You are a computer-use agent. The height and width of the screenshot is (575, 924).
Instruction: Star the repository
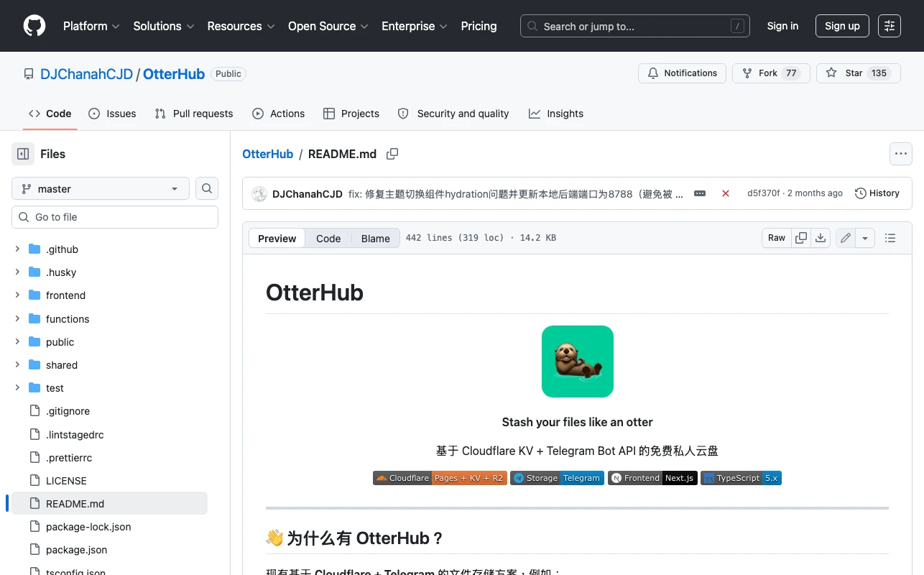[x=858, y=73]
